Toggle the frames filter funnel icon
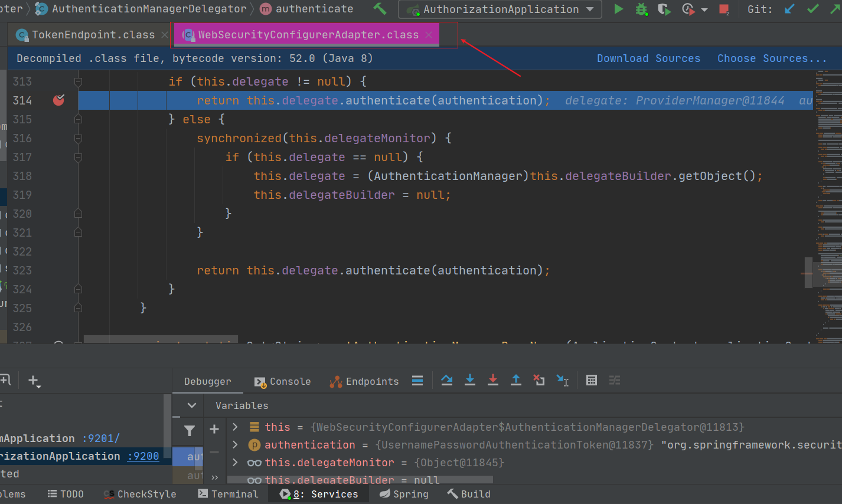The height and width of the screenshot is (504, 842). (x=190, y=431)
